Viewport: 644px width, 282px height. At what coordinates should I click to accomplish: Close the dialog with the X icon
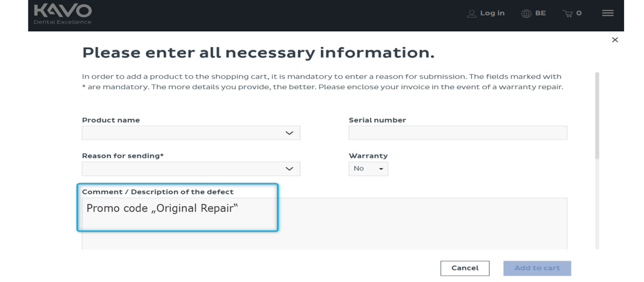[x=615, y=40]
